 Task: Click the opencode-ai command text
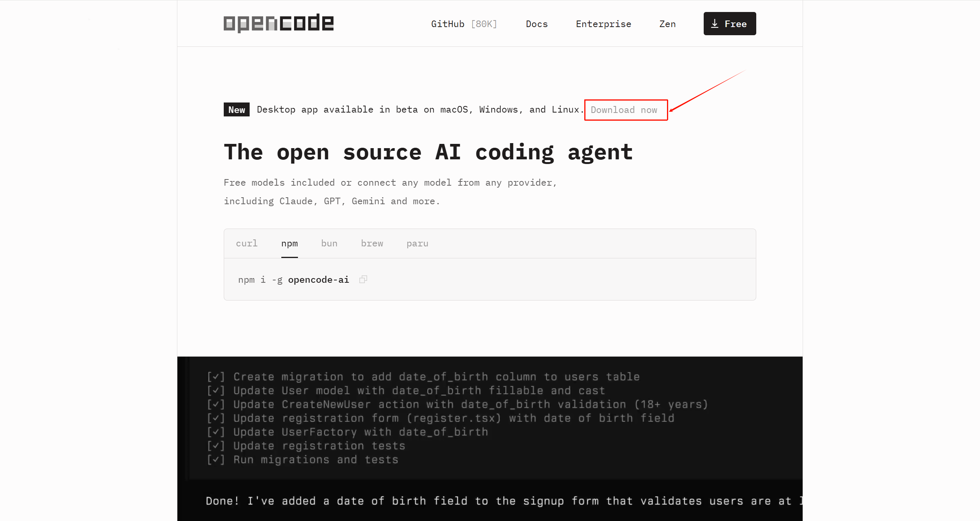pyautogui.click(x=318, y=280)
